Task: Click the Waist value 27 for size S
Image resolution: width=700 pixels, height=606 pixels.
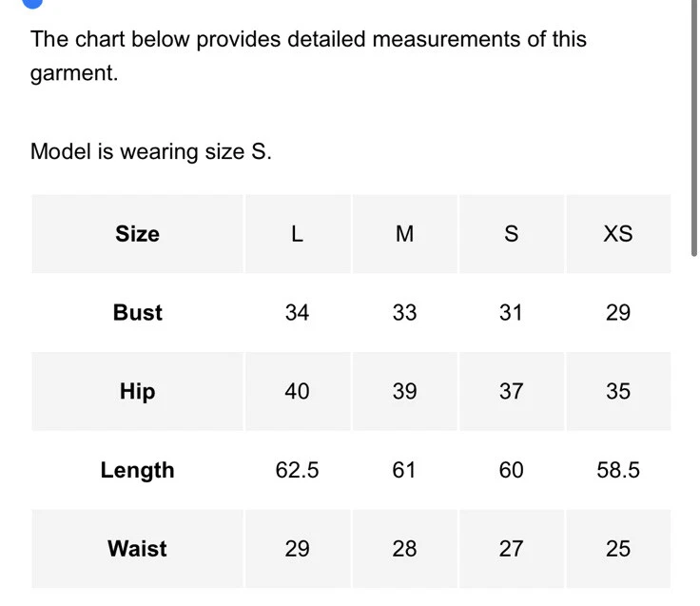Action: [511, 549]
